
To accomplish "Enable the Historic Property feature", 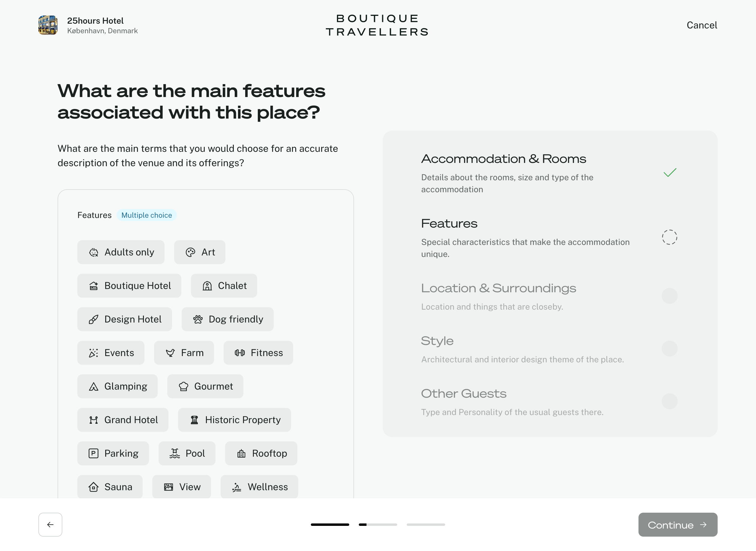I will click(x=234, y=420).
